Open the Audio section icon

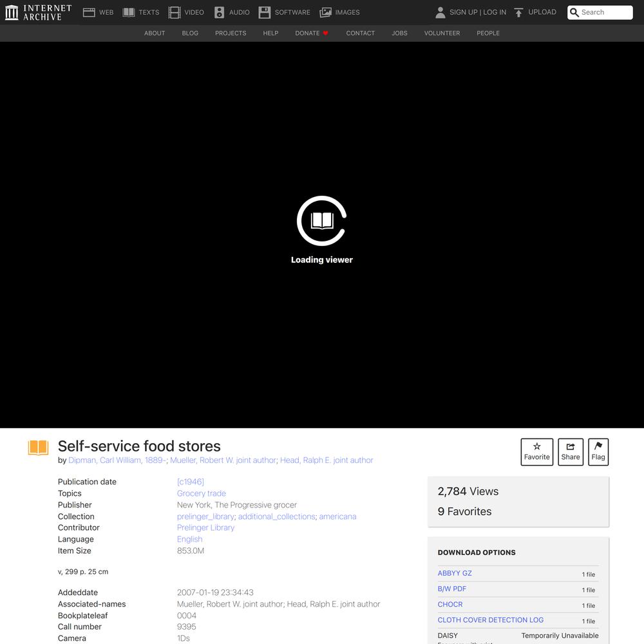pos(220,12)
